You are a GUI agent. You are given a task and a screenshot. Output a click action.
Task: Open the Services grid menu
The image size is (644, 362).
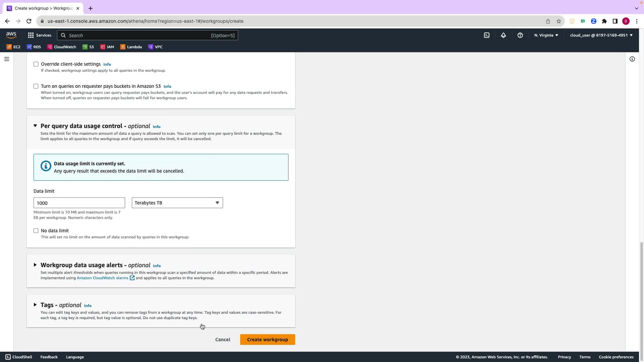point(40,35)
